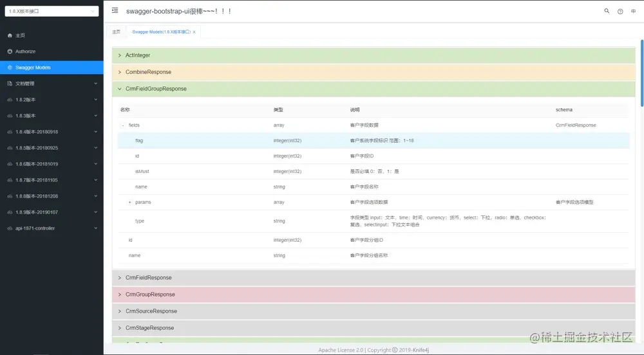Expand the CrmSourceResponse model panel

pyautogui.click(x=374, y=311)
